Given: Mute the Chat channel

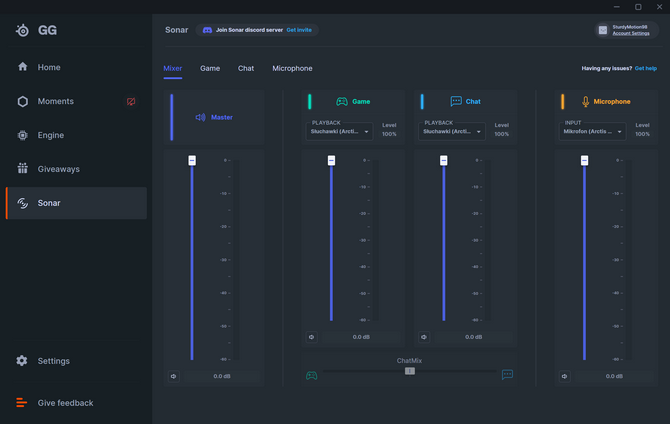Looking at the screenshot, I should tap(424, 337).
